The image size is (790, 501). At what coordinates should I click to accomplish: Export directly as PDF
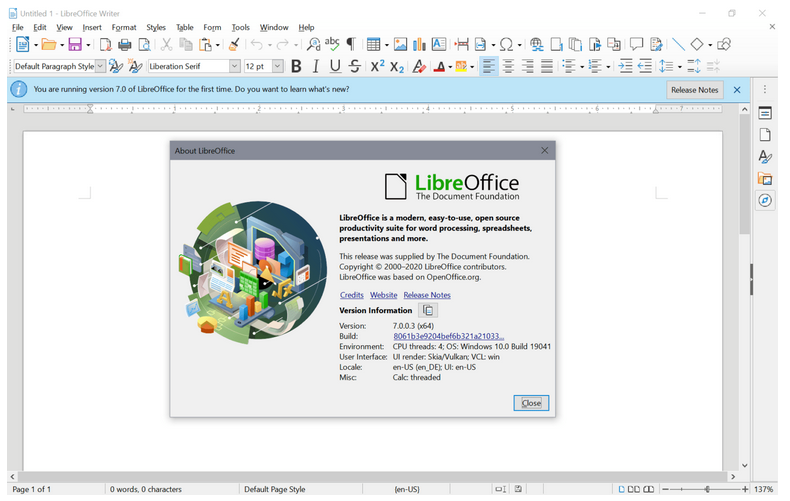tap(105, 44)
